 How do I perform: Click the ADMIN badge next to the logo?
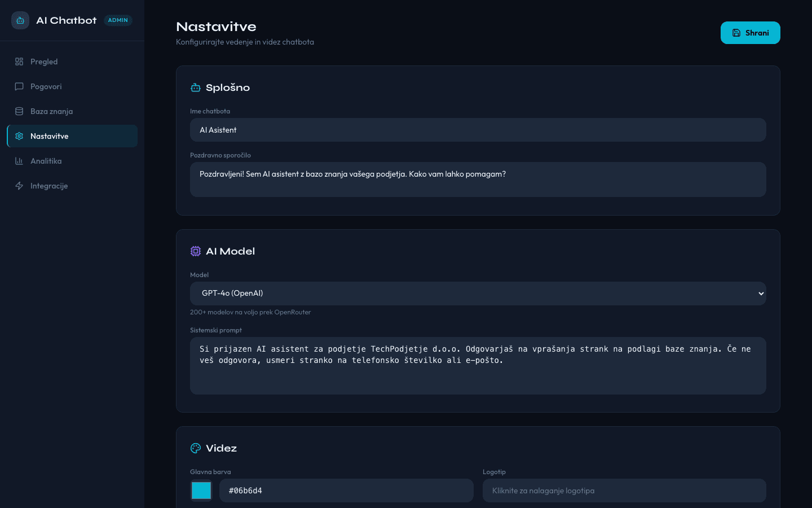(x=118, y=20)
